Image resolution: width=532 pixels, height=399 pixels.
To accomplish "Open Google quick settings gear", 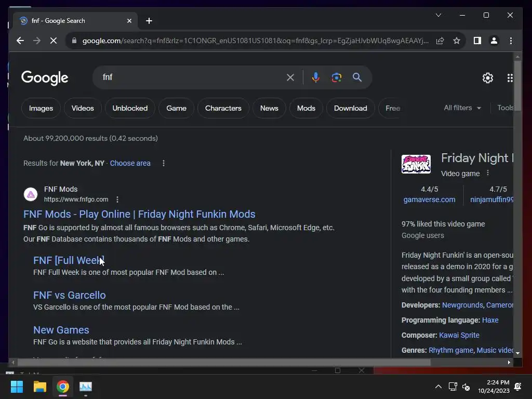I will [x=487, y=78].
